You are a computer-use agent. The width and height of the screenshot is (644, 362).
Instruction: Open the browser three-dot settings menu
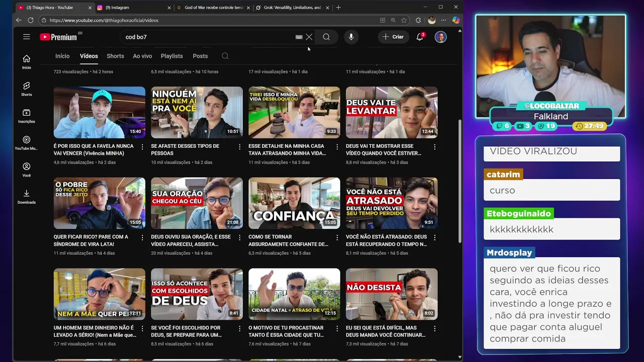pyautogui.click(x=443, y=20)
